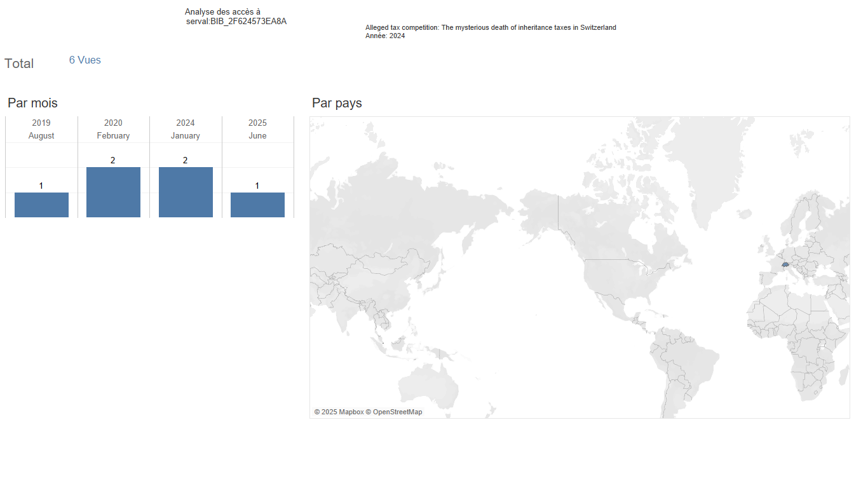This screenshot has height=488, width=868.
Task: Click the serval:BIB_2F624573EA8A identifier
Action: (x=236, y=22)
